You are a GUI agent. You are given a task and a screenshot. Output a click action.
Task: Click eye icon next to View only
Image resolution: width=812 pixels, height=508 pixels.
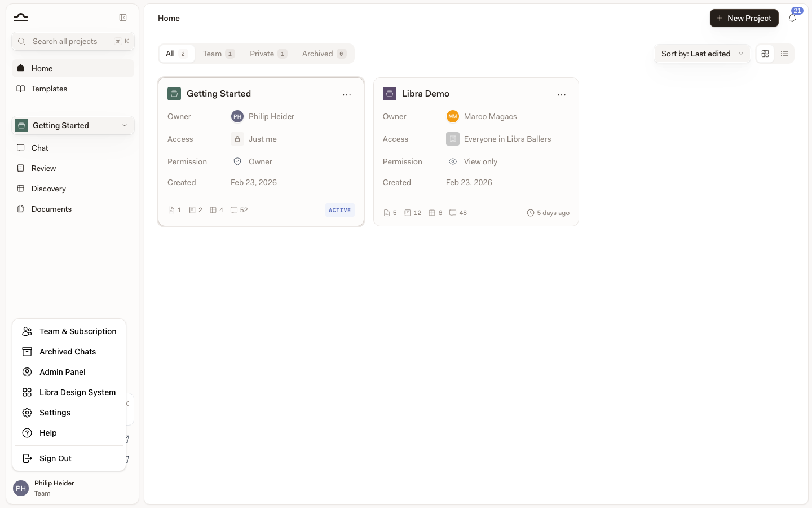[x=453, y=161]
